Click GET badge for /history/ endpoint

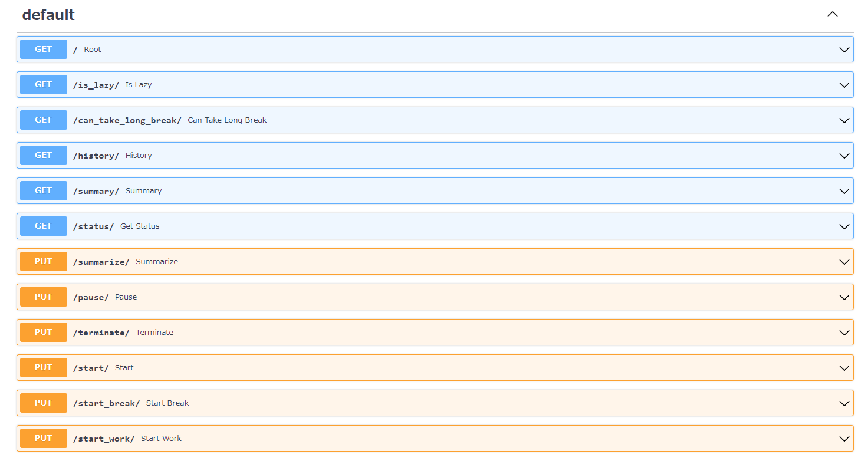point(44,156)
